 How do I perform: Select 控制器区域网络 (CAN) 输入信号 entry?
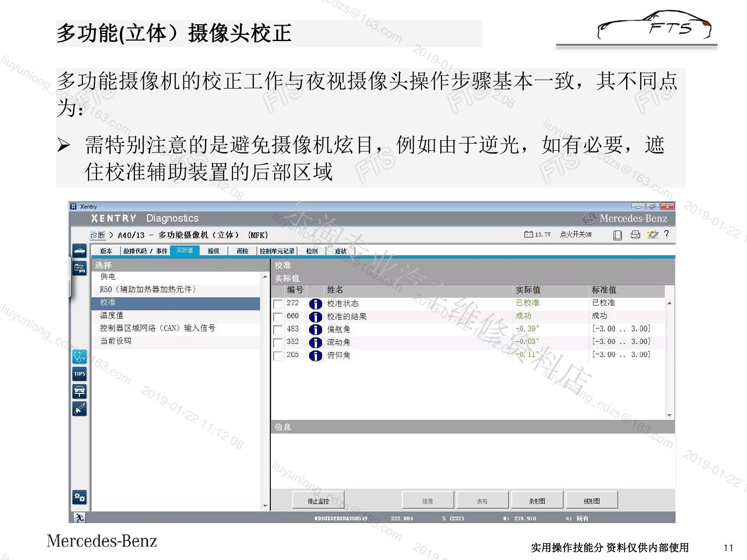176,328
